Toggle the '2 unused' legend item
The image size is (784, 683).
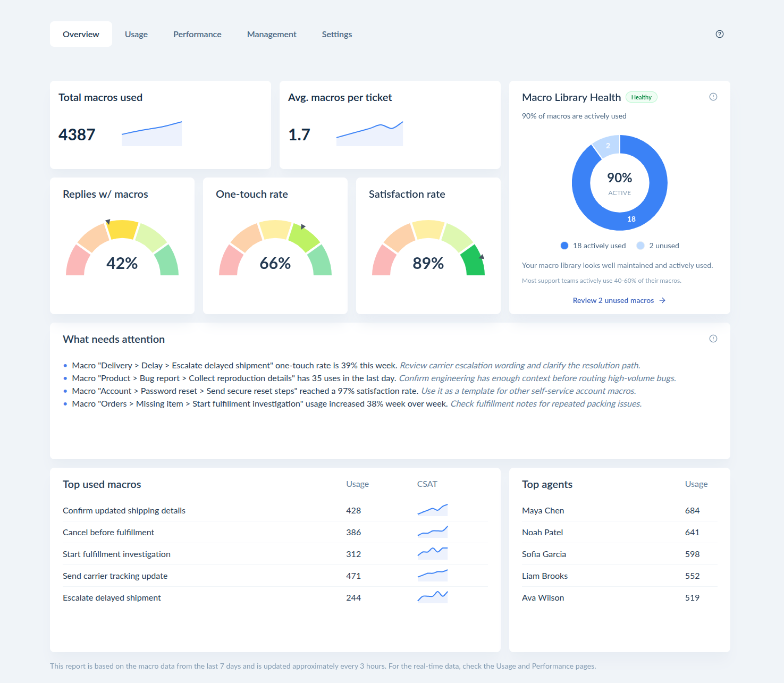(x=658, y=246)
